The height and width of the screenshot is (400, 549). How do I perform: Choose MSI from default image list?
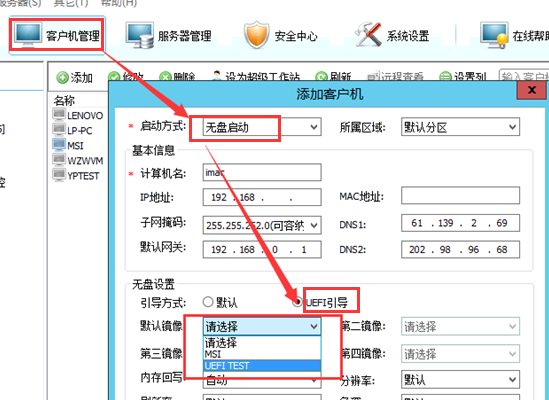click(x=262, y=354)
